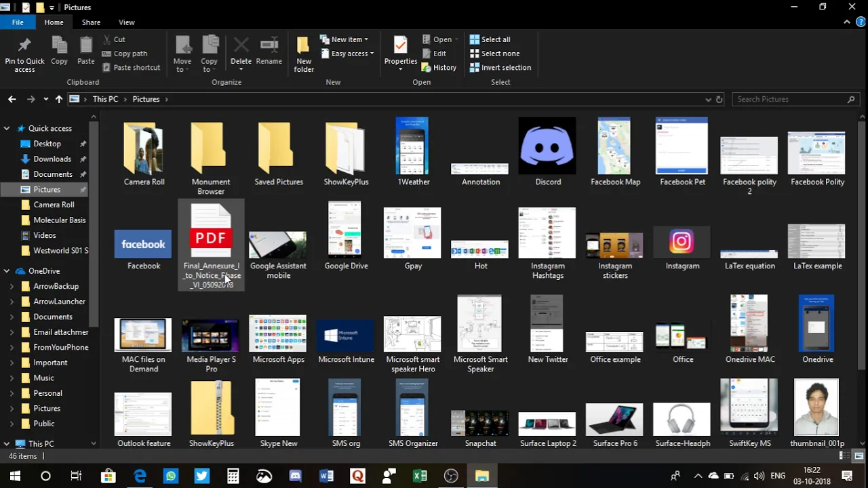This screenshot has width=868, height=488.
Task: Create a New folder from ribbon
Action: pos(304,54)
